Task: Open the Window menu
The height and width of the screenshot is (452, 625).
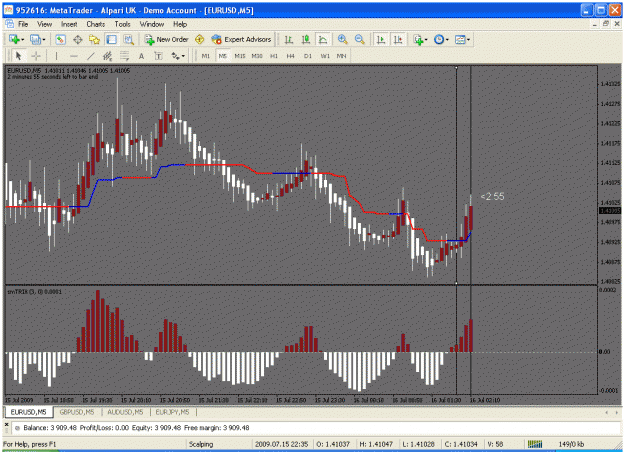Action: [x=152, y=24]
